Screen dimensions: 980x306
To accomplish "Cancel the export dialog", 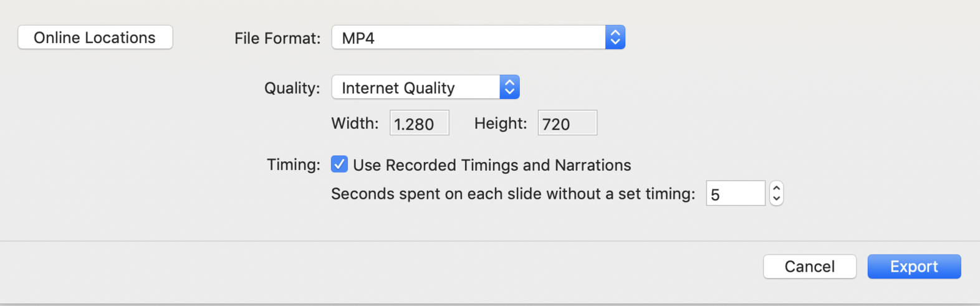I will click(x=809, y=267).
